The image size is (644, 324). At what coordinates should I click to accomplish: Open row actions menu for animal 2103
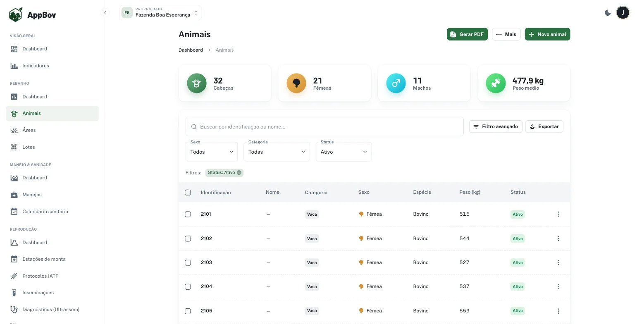tap(558, 262)
